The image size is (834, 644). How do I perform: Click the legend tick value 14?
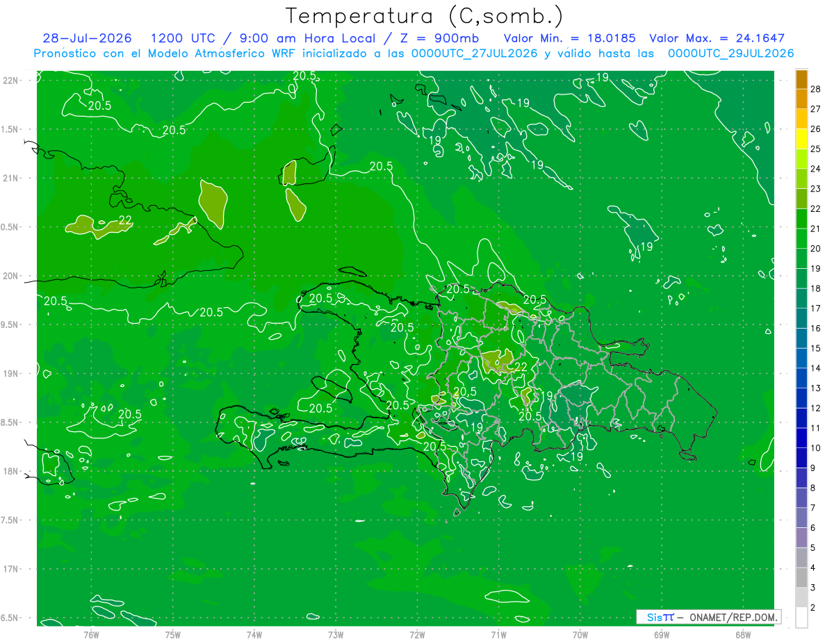click(816, 368)
